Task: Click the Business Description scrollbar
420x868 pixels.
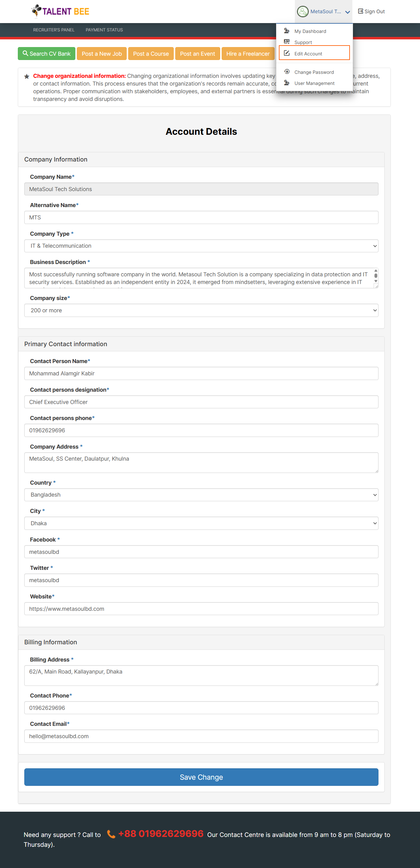Action: [x=375, y=276]
